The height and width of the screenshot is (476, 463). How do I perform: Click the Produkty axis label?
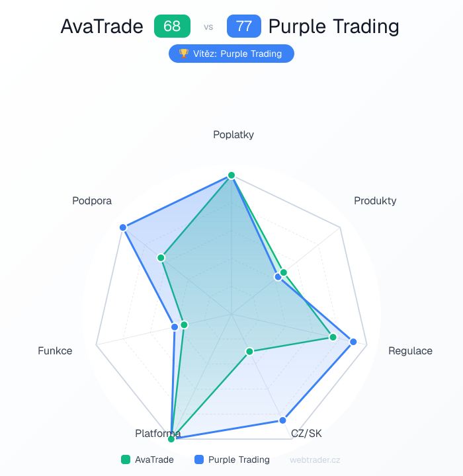click(x=375, y=200)
